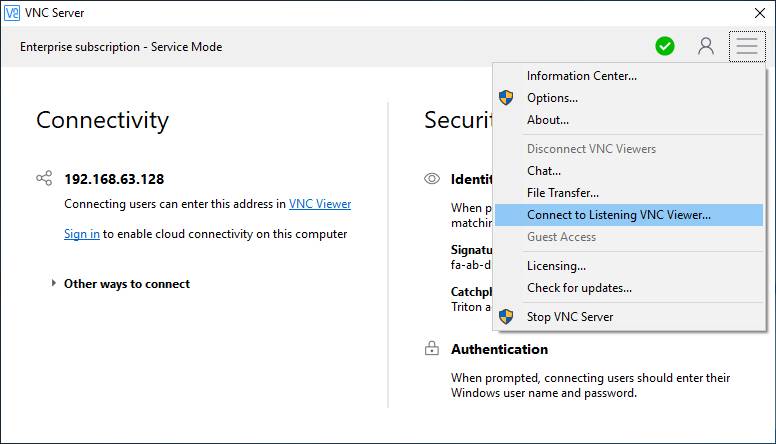The image size is (776, 444).
Task: Choose Connect to Listening VNC Viewer...
Action: pos(629,215)
